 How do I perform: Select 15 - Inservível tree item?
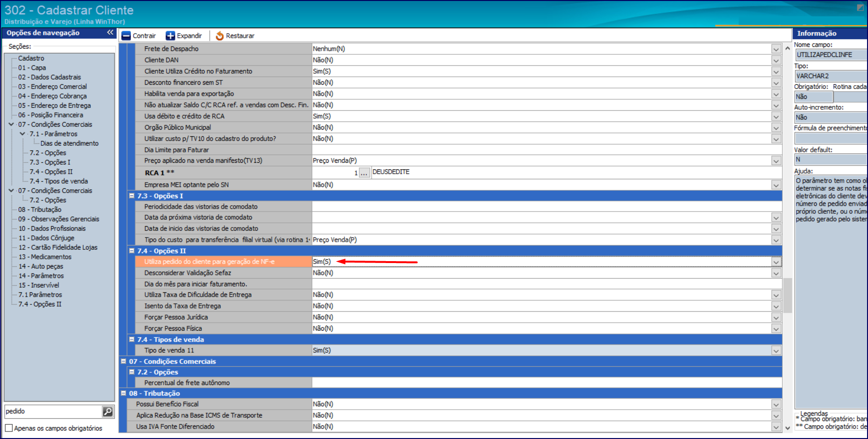pyautogui.click(x=39, y=285)
